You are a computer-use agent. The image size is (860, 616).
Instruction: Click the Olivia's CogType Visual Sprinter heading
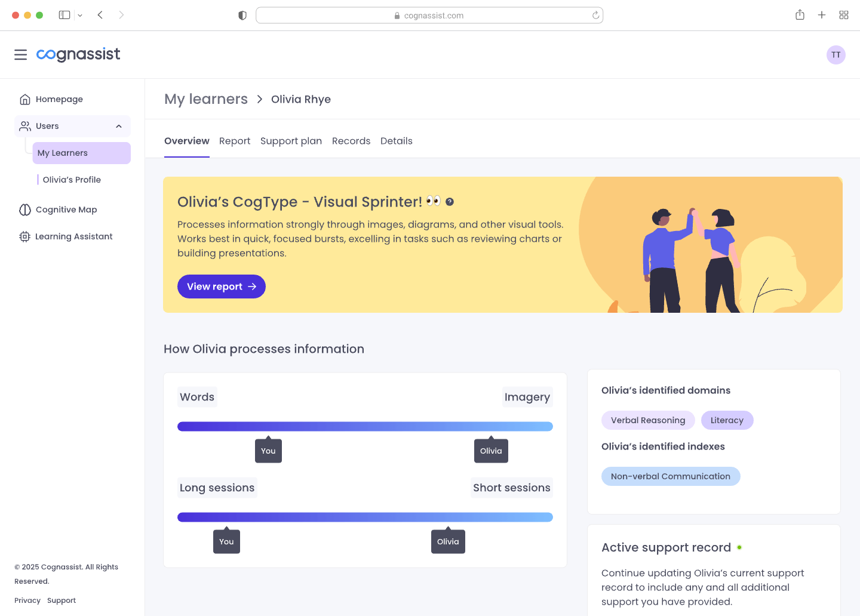tap(300, 202)
